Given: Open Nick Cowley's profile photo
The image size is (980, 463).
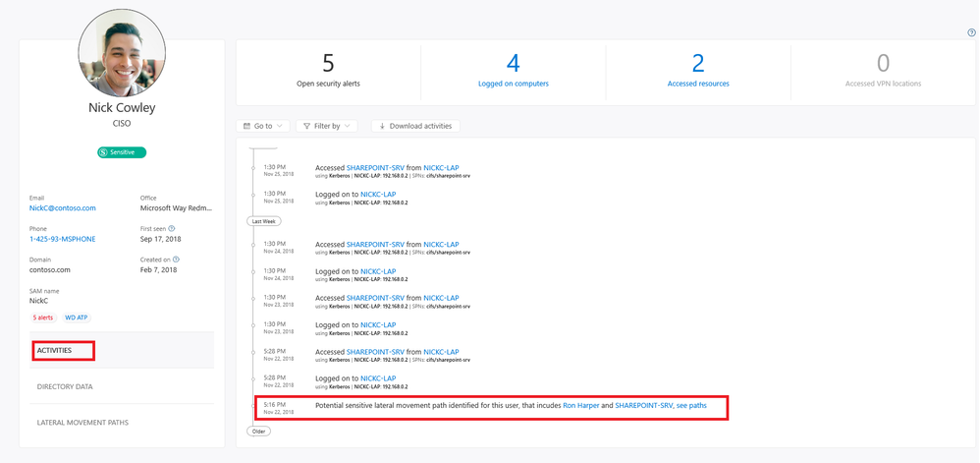Looking at the screenshot, I should point(122,53).
